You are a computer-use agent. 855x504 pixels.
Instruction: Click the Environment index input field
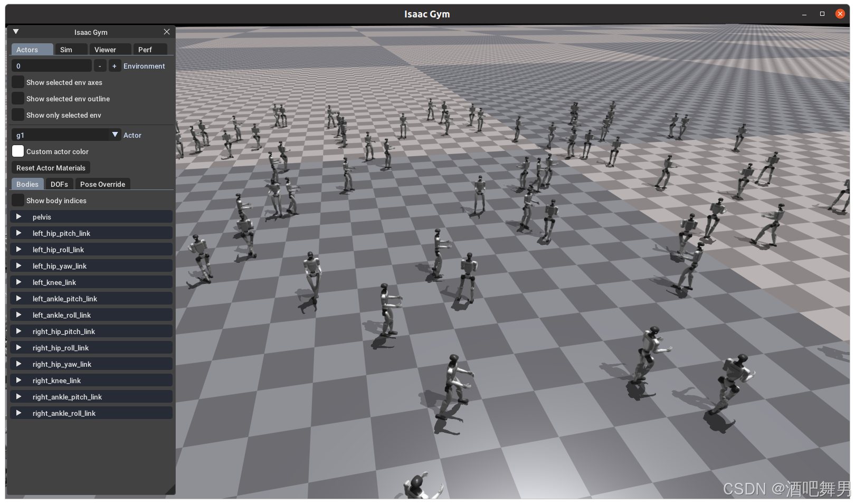pyautogui.click(x=52, y=66)
